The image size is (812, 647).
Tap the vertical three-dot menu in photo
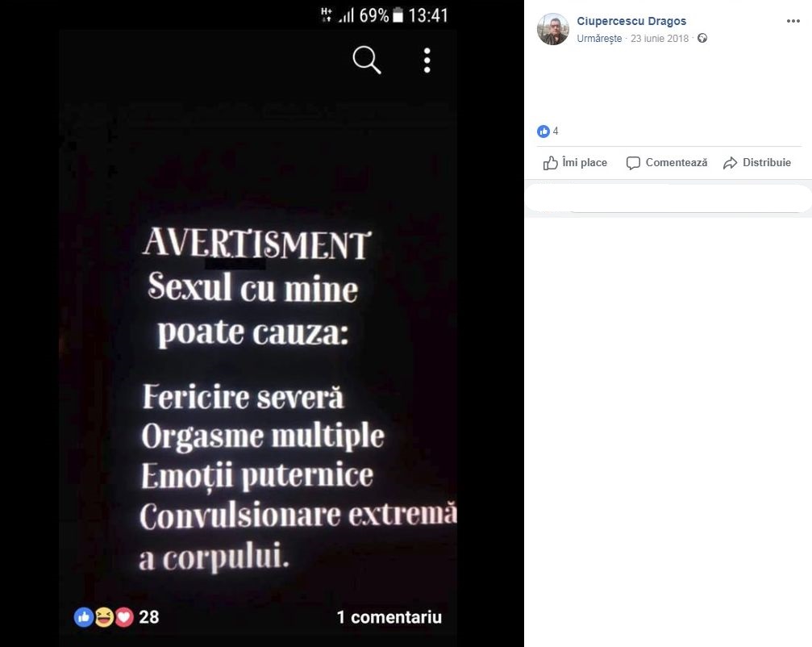pos(427,60)
